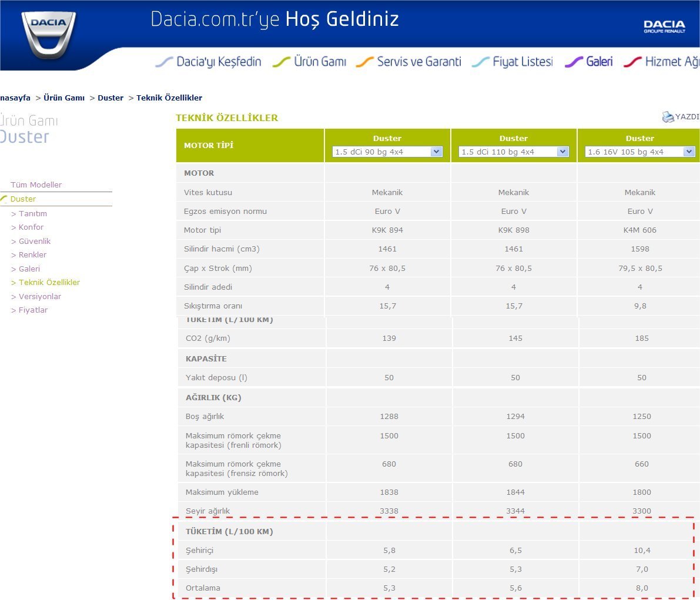Screen dimensions: 700x600
Task: Select the Tanıtım sidebar link
Action: tap(32, 213)
